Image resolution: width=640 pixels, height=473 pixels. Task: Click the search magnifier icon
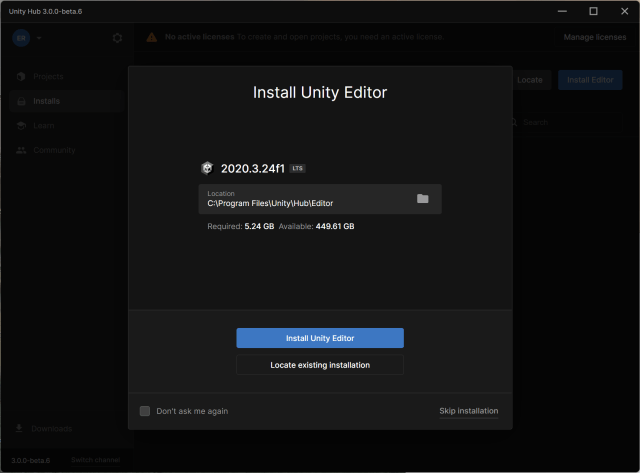514,122
